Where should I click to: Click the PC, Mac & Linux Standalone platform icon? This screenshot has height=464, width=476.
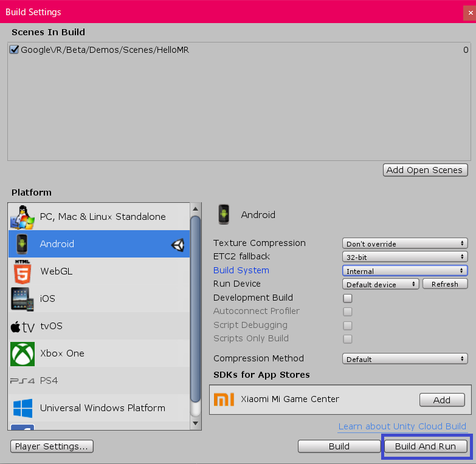click(22, 217)
